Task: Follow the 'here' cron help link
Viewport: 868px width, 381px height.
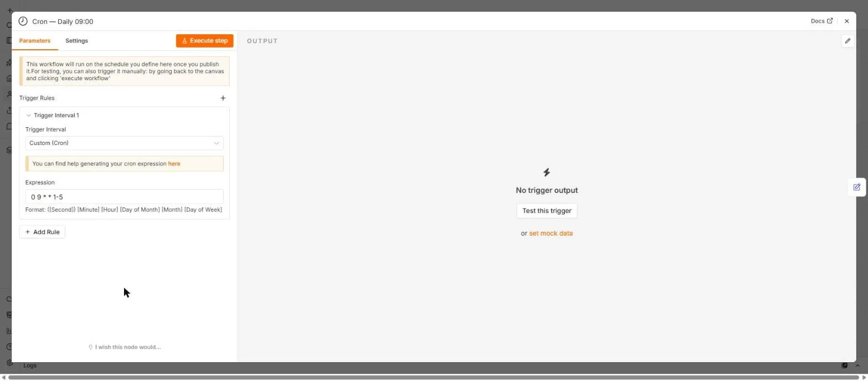Action: [x=174, y=164]
